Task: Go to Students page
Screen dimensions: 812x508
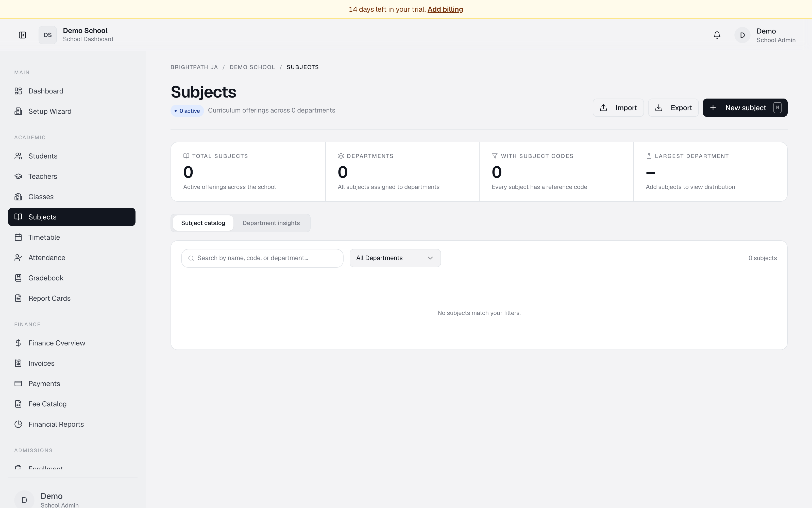Action: [x=72, y=156]
